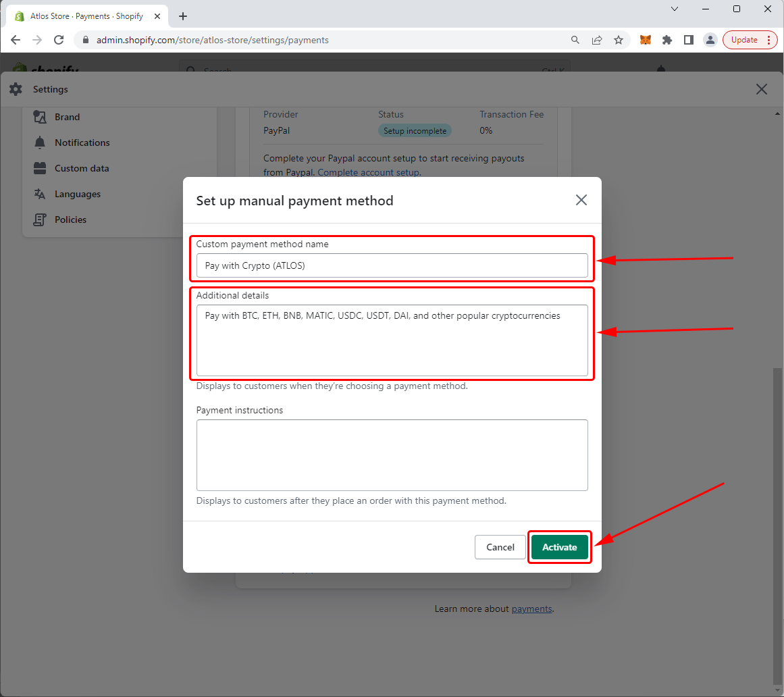Click the Brand icon in the sidebar

click(39, 117)
